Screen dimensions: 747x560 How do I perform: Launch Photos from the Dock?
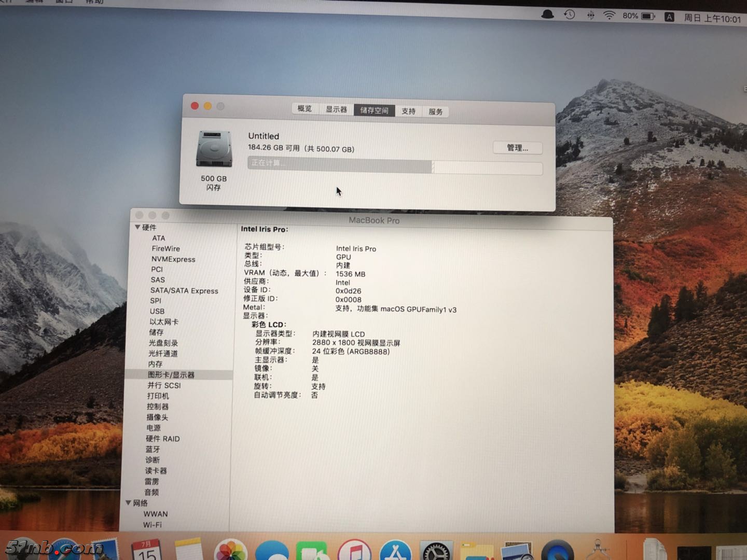coord(231,551)
